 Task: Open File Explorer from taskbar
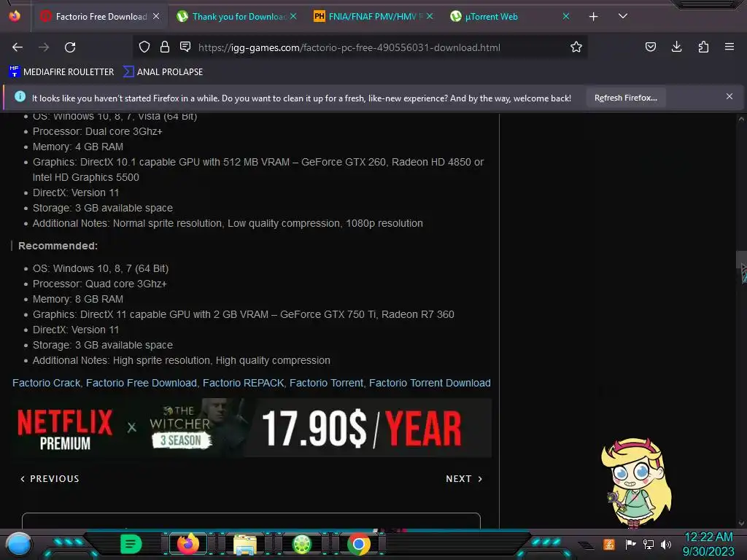coord(245,544)
